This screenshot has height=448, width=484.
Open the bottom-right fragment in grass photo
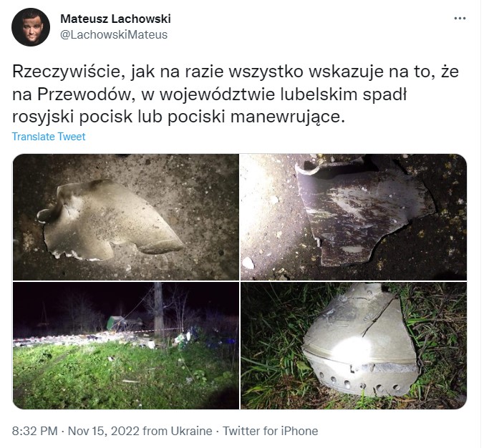[x=354, y=346]
